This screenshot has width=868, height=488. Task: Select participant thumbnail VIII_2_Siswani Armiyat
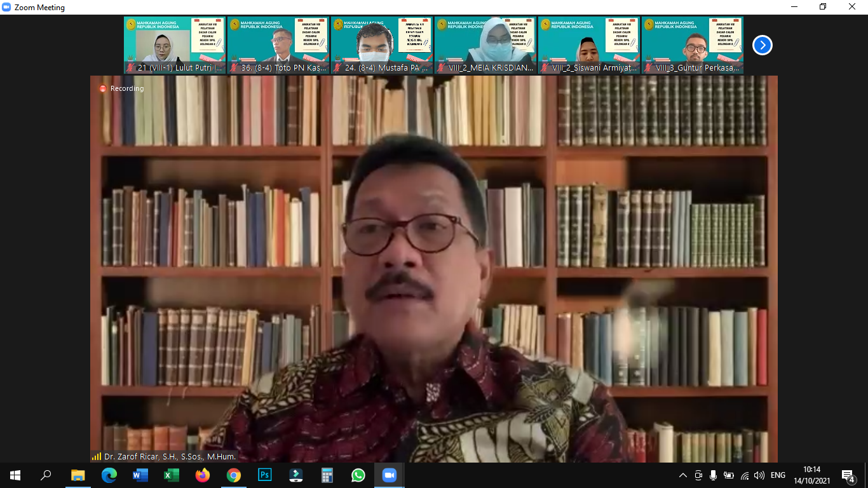pyautogui.click(x=589, y=45)
